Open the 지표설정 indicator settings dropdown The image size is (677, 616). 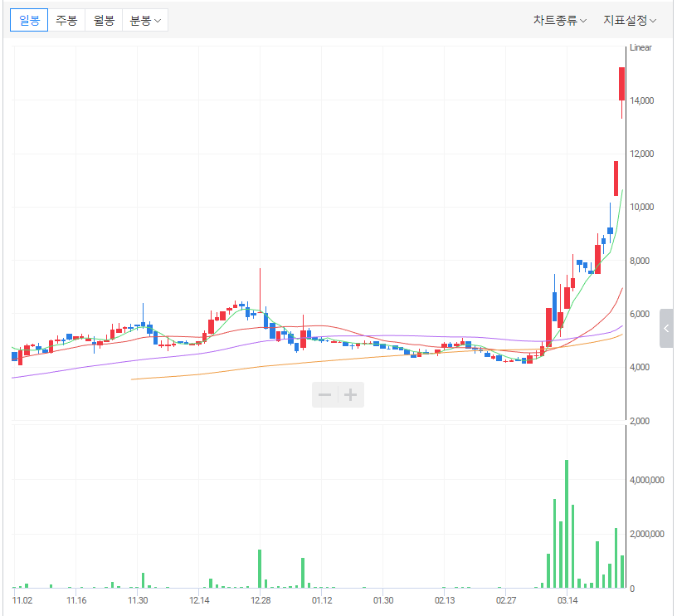point(630,20)
